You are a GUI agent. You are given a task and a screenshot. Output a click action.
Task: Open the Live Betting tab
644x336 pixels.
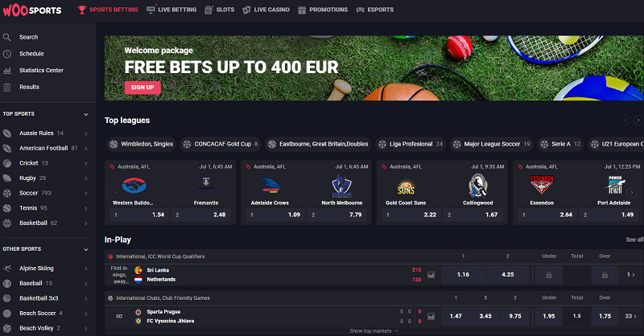click(171, 10)
